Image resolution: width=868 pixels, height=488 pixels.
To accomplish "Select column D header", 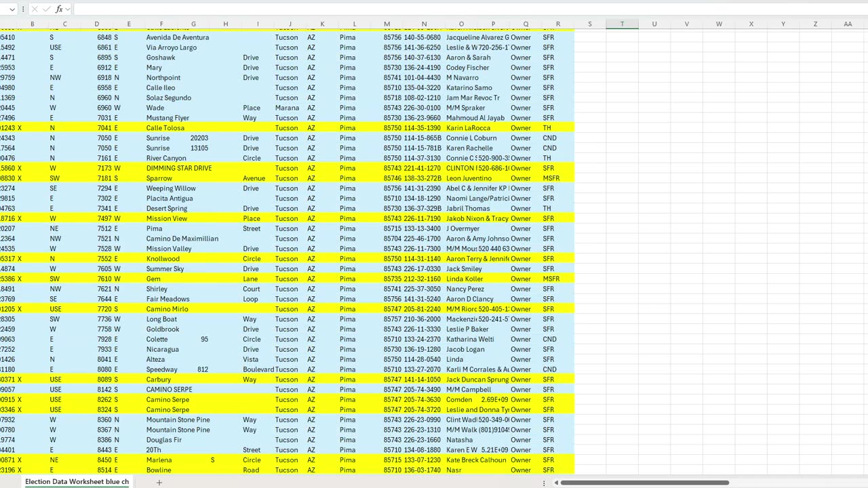I will point(97,24).
